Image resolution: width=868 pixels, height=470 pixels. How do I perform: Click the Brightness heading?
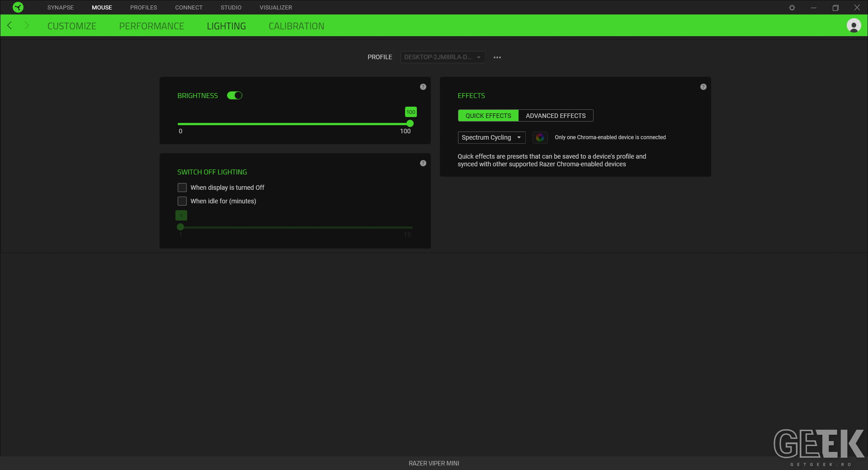pos(198,96)
